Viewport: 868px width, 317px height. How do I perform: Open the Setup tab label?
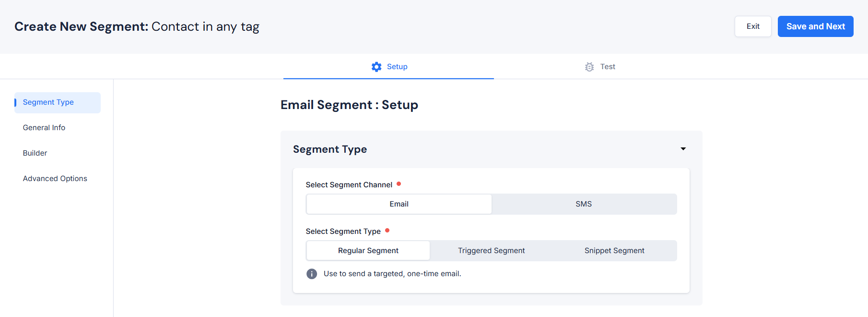[x=397, y=67]
